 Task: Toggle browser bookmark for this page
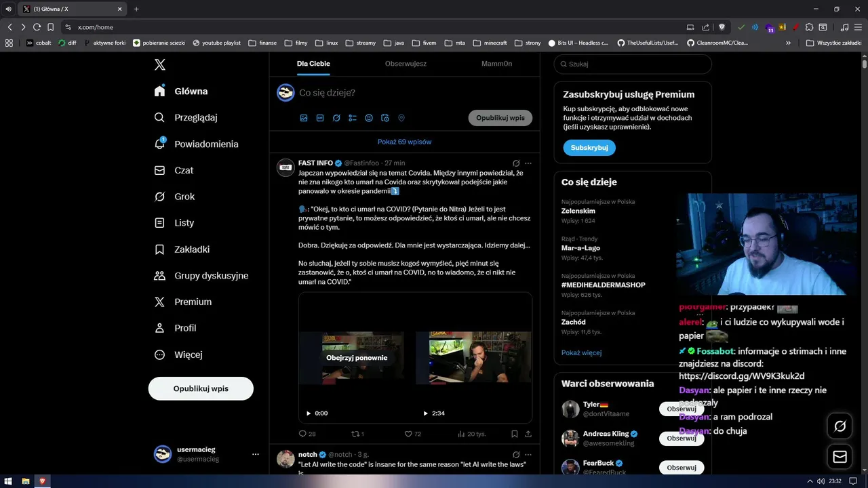click(50, 27)
